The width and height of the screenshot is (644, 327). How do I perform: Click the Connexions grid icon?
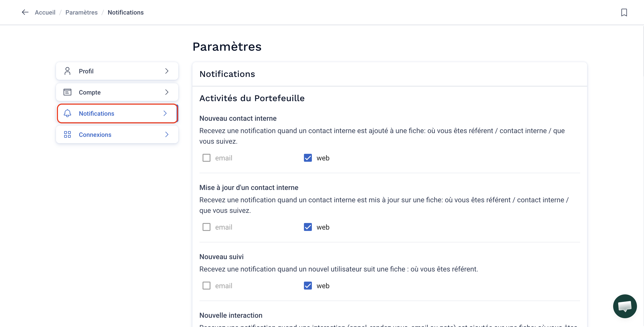pos(67,134)
